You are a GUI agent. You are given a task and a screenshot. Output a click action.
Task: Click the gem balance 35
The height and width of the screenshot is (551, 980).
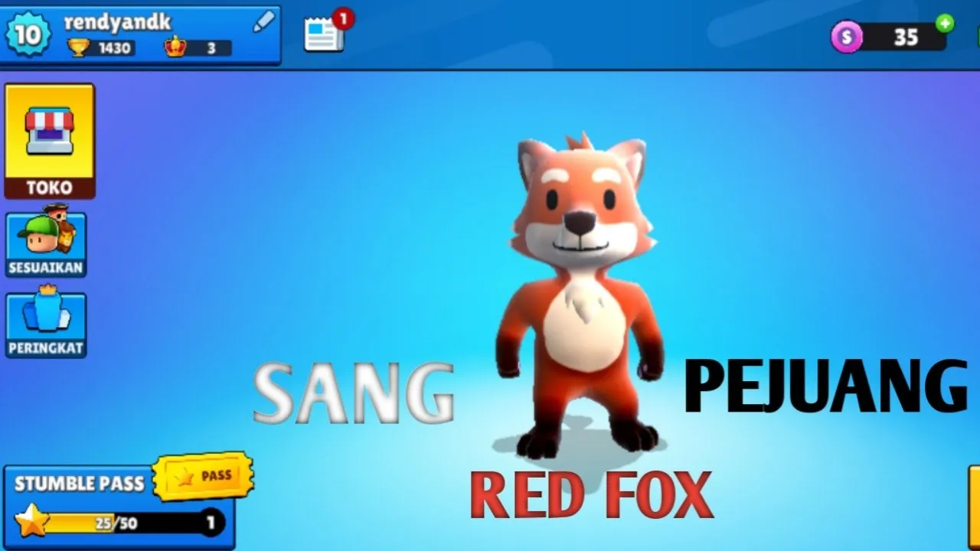pyautogui.click(x=906, y=37)
